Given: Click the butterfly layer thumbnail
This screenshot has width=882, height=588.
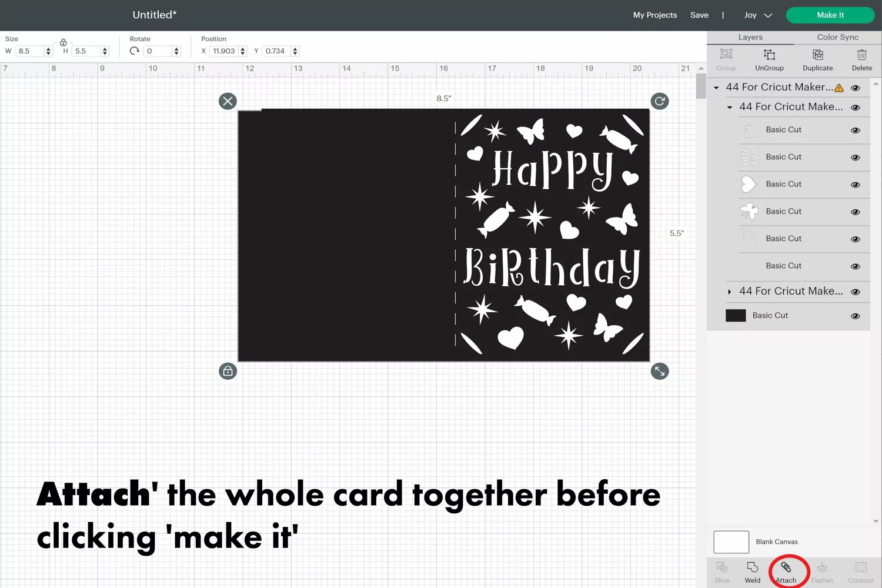Looking at the screenshot, I should [x=749, y=211].
